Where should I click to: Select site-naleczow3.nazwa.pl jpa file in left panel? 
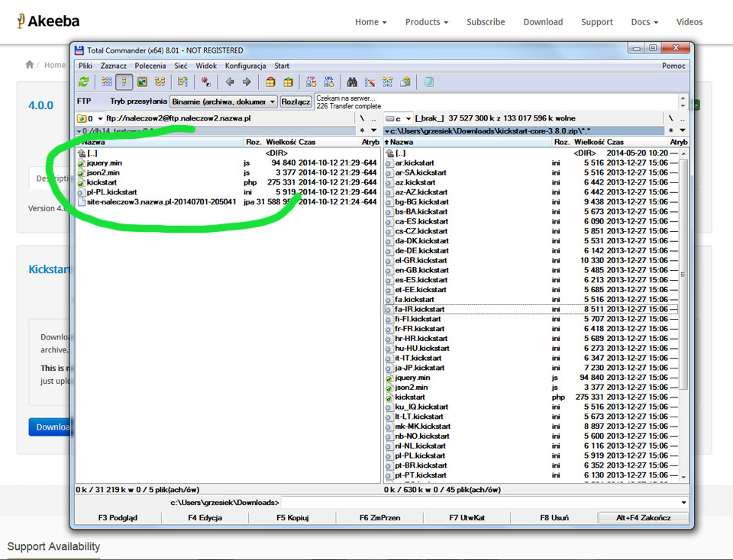pyautogui.click(x=228, y=201)
